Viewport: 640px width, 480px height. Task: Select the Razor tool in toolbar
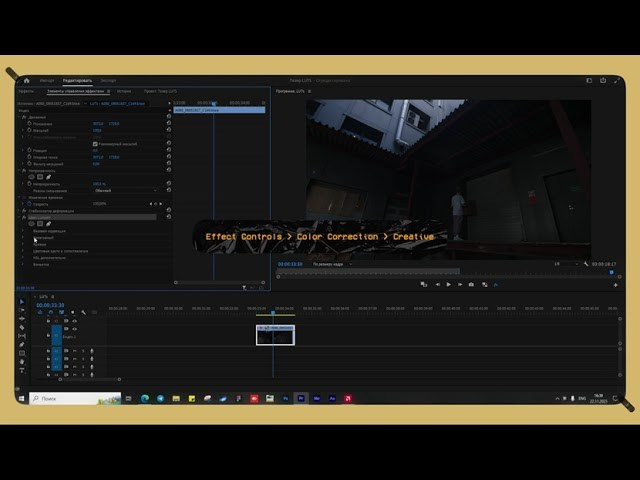point(22,327)
